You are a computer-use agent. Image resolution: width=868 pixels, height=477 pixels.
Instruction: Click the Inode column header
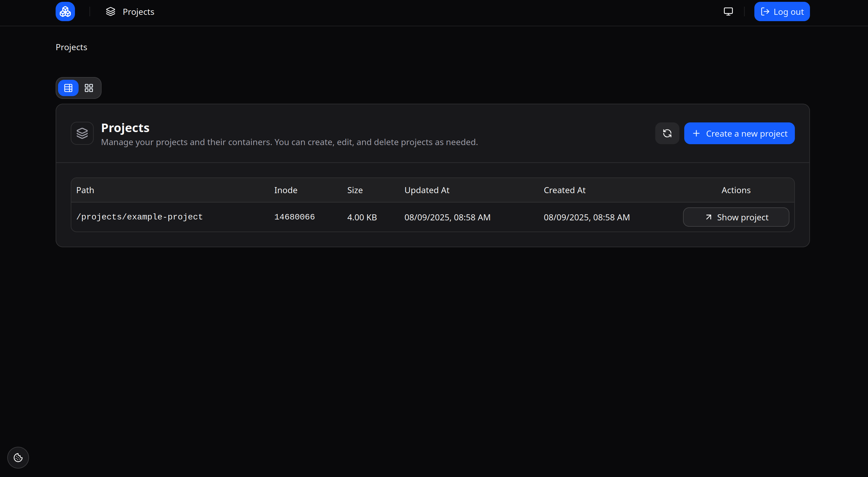(x=285, y=190)
